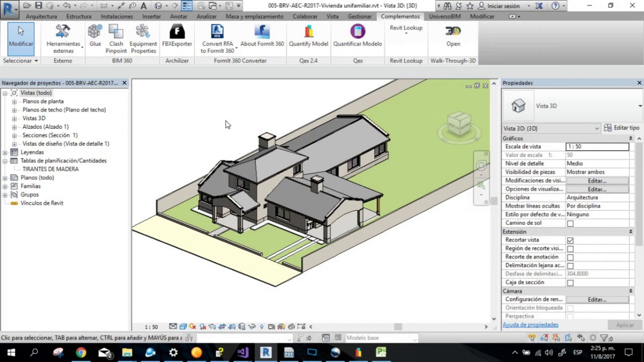The height and width of the screenshot is (362, 644).
Task: Open Ayuda de propiedades link
Action: (x=530, y=325)
